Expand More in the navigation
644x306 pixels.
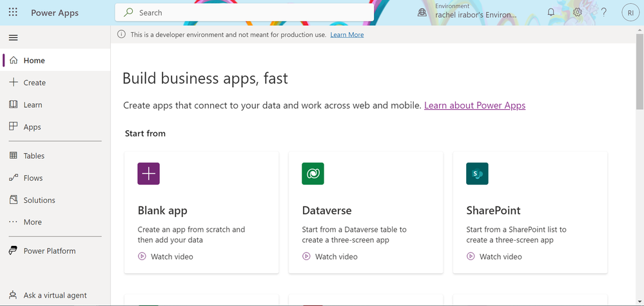(x=55, y=221)
